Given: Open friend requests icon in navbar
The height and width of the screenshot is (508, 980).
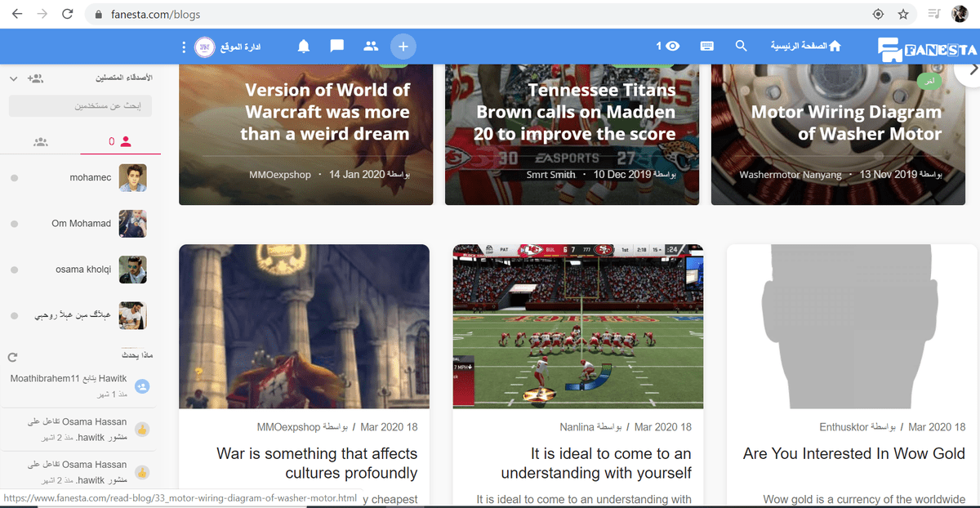Looking at the screenshot, I should 371,47.
